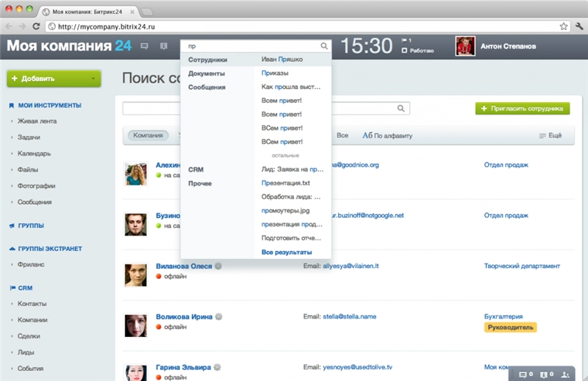Select Календарь in the left sidebar
588x381 pixels.
(x=35, y=153)
